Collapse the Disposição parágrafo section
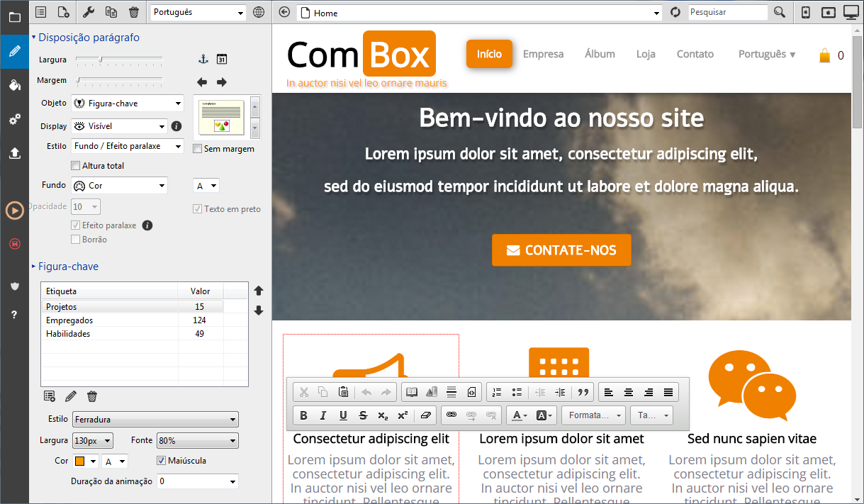The height and width of the screenshot is (504, 864). coord(33,38)
